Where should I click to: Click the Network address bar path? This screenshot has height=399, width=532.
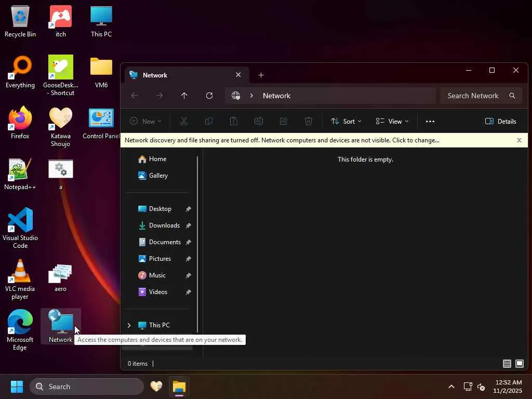[x=276, y=96]
